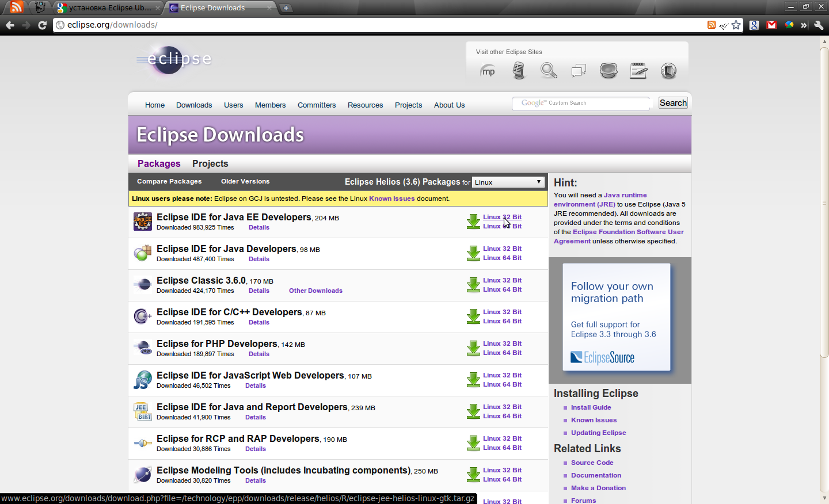Click the EclipseSource migration path ad
829x504 pixels.
tap(617, 317)
